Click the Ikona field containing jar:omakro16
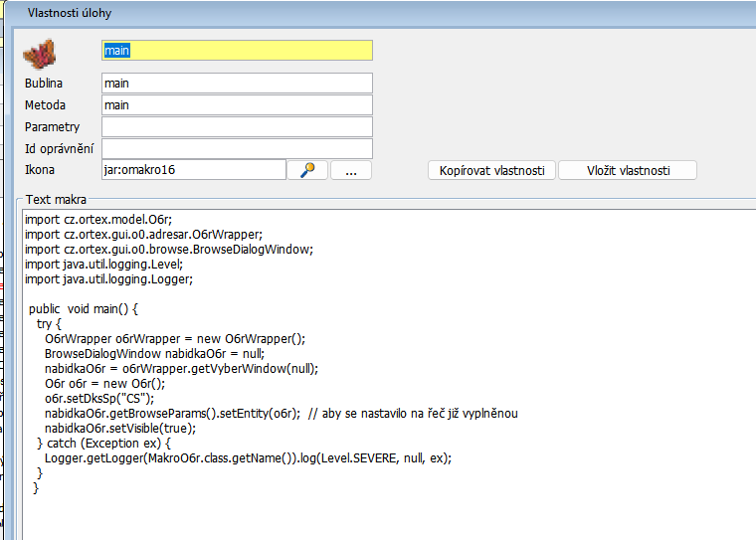This screenshot has height=540, width=756. pos(193,170)
